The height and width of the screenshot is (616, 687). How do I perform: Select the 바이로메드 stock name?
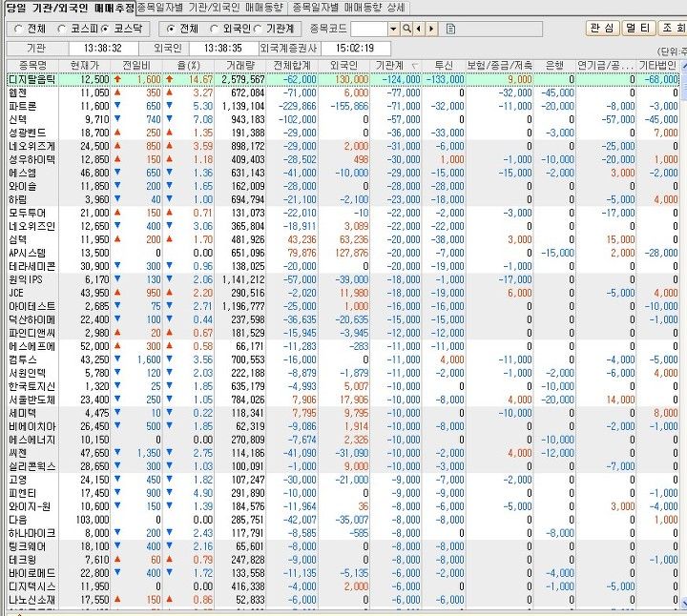tap(32, 573)
